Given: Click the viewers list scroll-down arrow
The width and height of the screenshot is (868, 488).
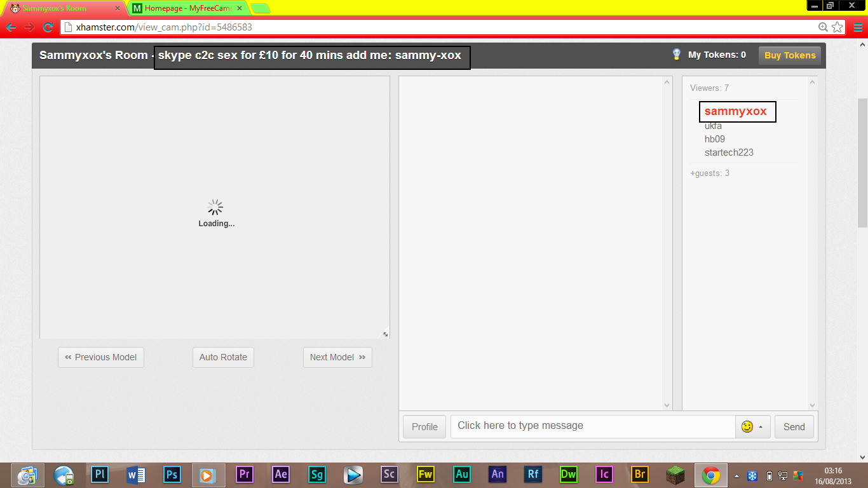Looking at the screenshot, I should tap(812, 405).
